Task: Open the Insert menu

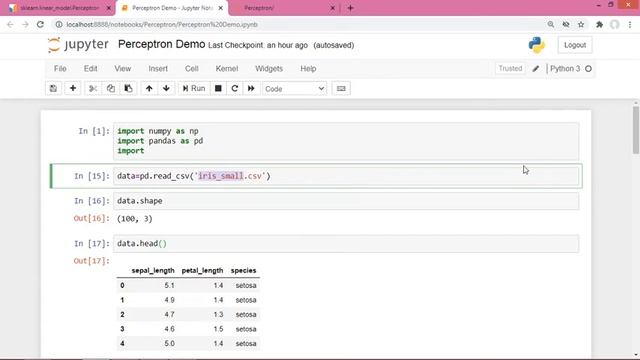Action: (x=158, y=69)
